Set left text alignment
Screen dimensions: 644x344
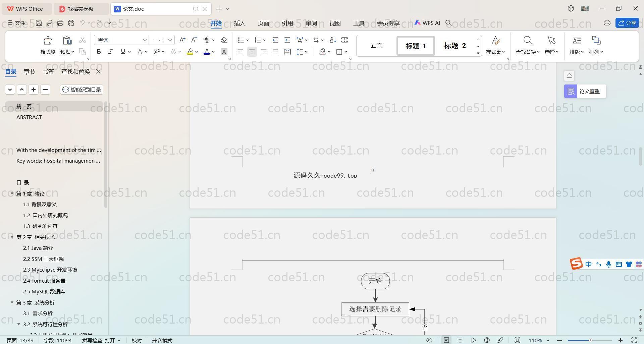click(240, 52)
